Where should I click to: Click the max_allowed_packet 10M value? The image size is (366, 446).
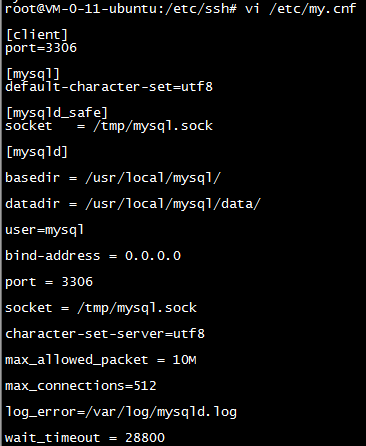click(x=185, y=360)
